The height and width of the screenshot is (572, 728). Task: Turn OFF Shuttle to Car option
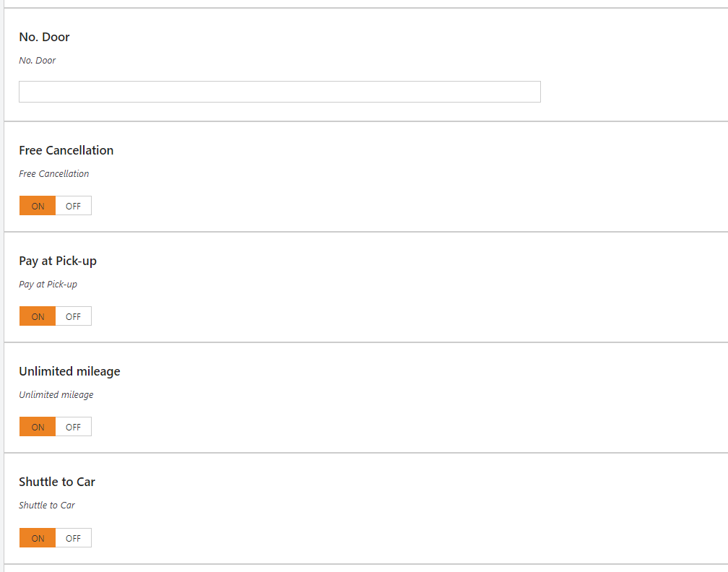[74, 537]
